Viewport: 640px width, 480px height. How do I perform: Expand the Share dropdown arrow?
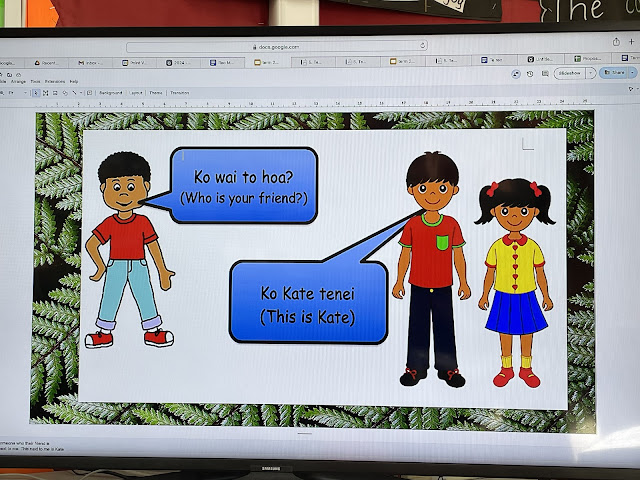pyautogui.click(x=633, y=73)
